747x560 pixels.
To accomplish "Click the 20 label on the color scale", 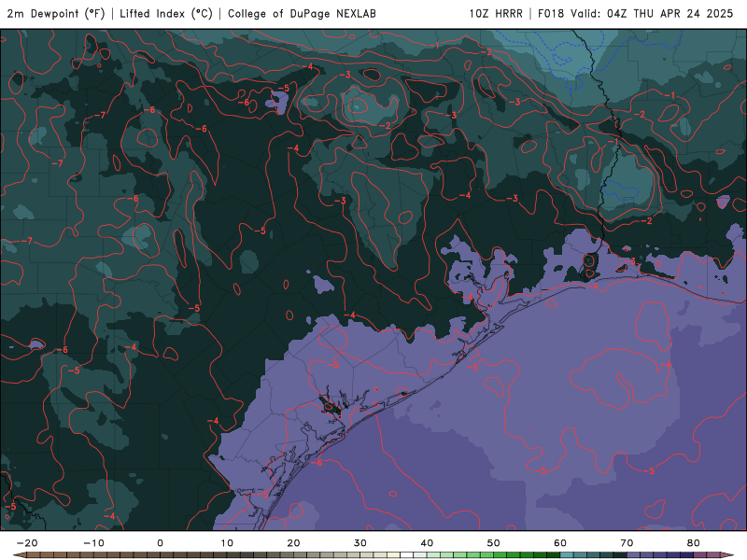I will [x=293, y=543].
